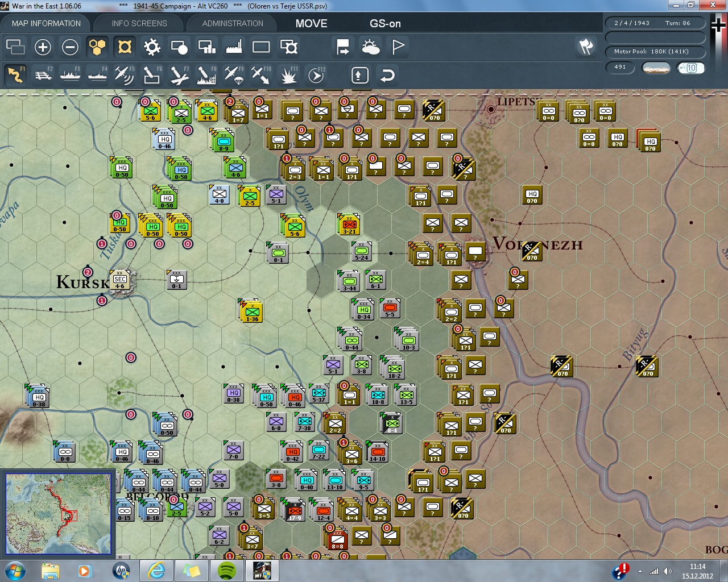This screenshot has height=582, width=728.
Task: Select the red 3-21 unit counter
Action: coord(350,226)
